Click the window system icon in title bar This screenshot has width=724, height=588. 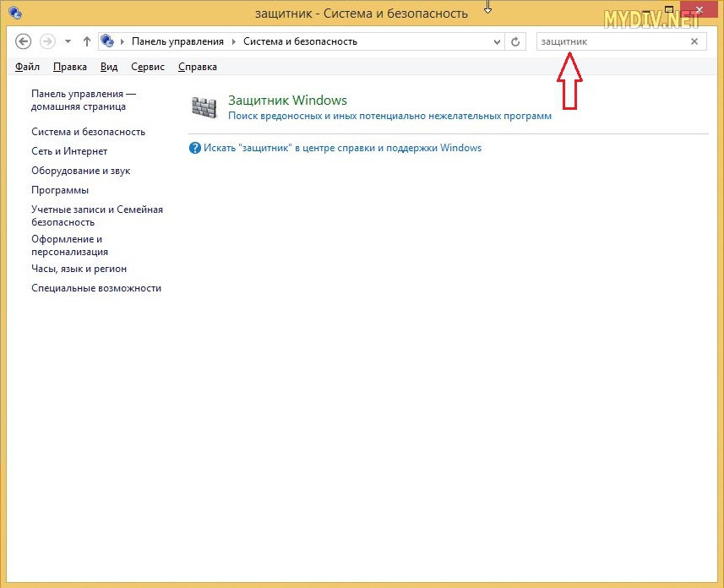[14, 13]
